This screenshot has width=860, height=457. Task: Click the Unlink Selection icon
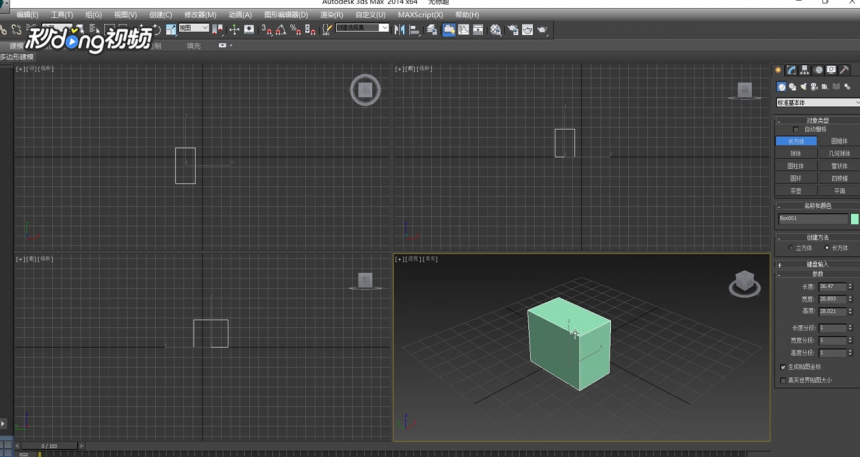tap(16, 30)
